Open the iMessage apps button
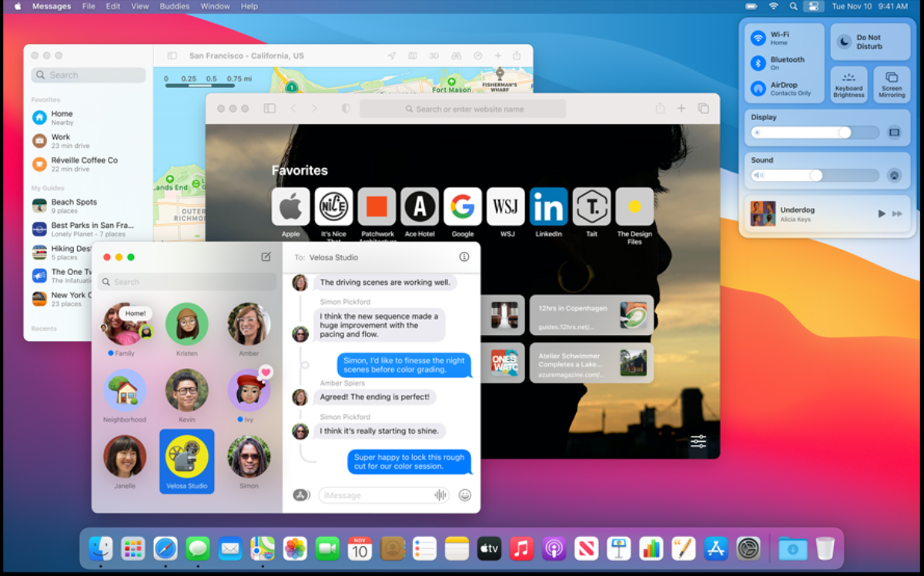924x576 pixels. coord(300,495)
